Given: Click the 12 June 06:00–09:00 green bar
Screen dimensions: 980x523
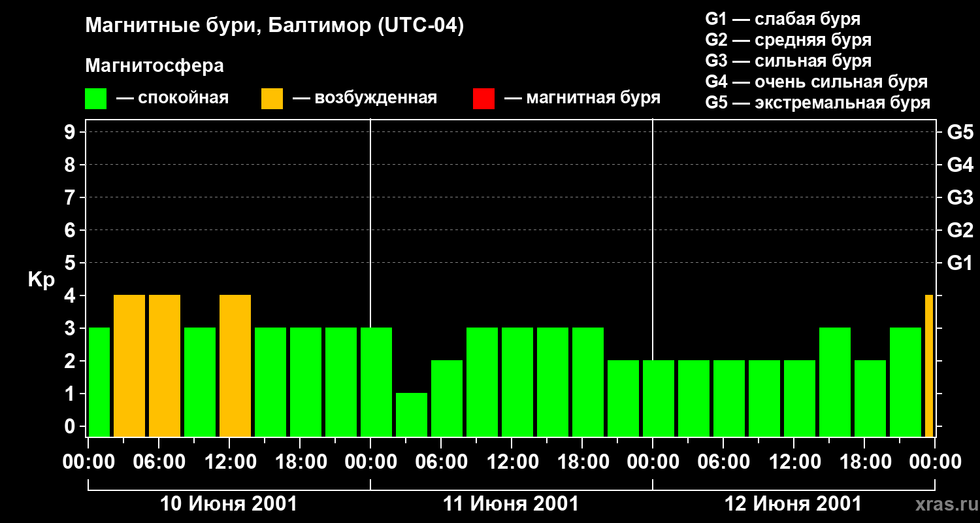Looking at the screenshot, I should coord(729,399).
